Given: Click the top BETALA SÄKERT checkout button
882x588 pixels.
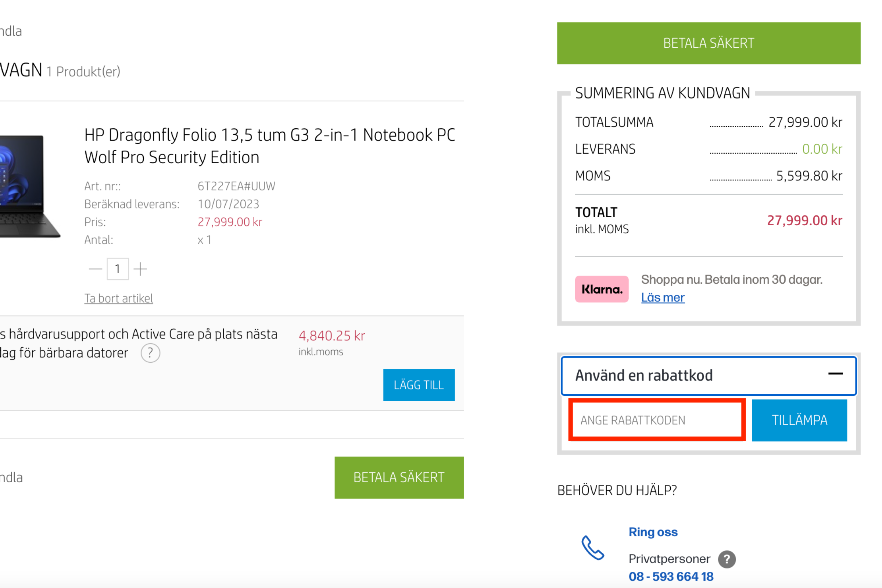Looking at the screenshot, I should [709, 43].
